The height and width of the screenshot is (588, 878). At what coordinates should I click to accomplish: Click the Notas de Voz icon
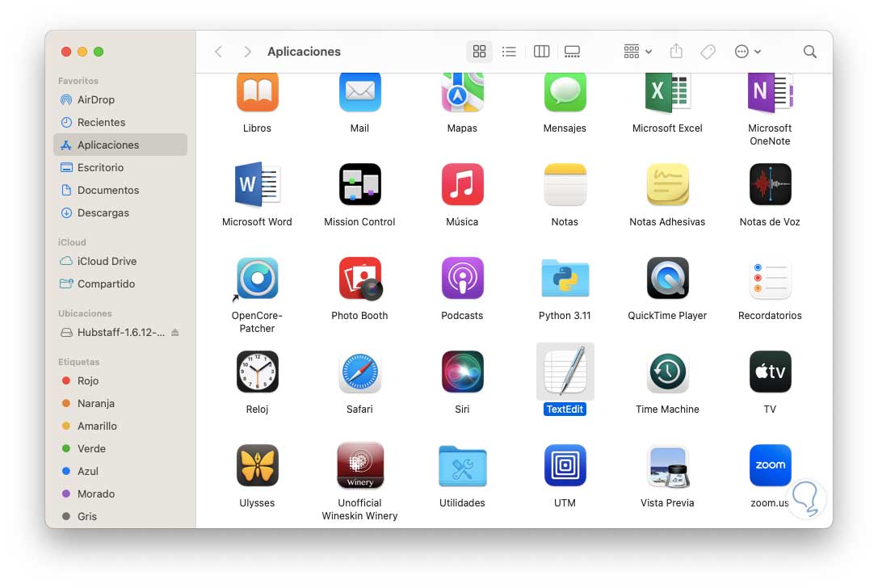(770, 184)
